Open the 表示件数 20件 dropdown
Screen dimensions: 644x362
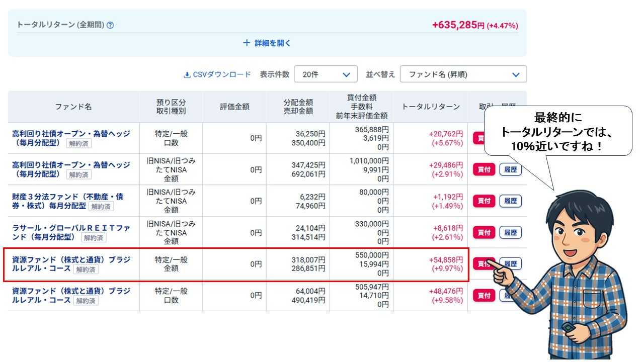pyautogui.click(x=326, y=74)
